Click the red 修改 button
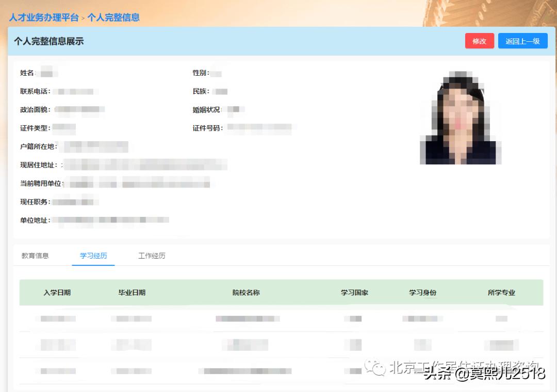The width and height of the screenshot is (557, 392). point(479,41)
